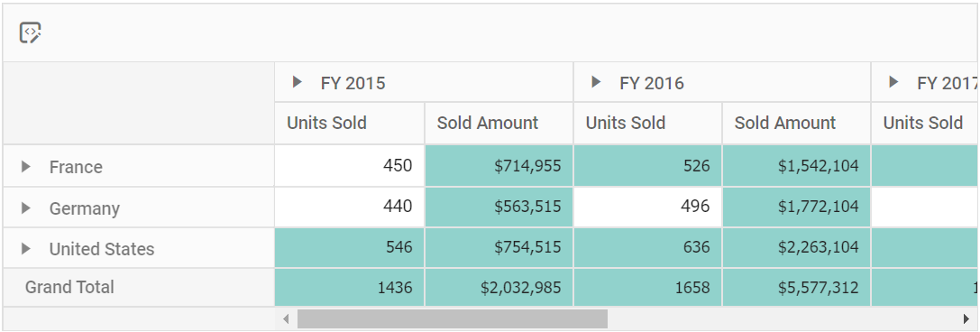
Task: Expand the Germany row
Action: [x=25, y=207]
